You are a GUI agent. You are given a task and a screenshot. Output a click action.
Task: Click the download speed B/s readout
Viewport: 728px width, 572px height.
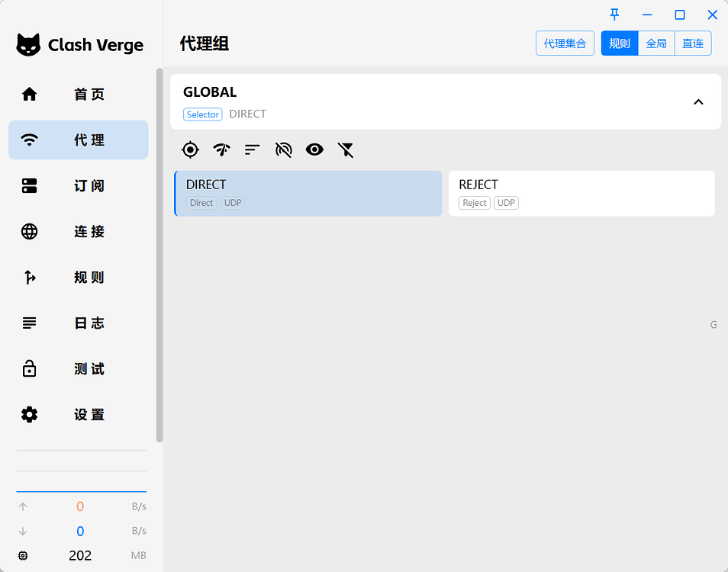pyautogui.click(x=81, y=531)
